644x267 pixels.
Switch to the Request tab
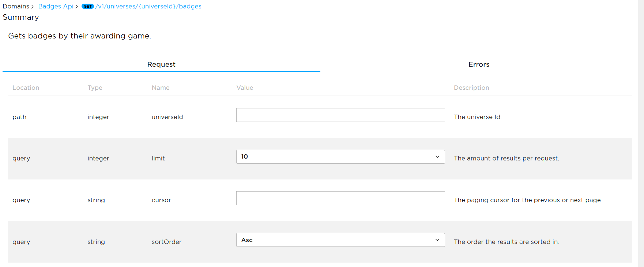click(161, 64)
